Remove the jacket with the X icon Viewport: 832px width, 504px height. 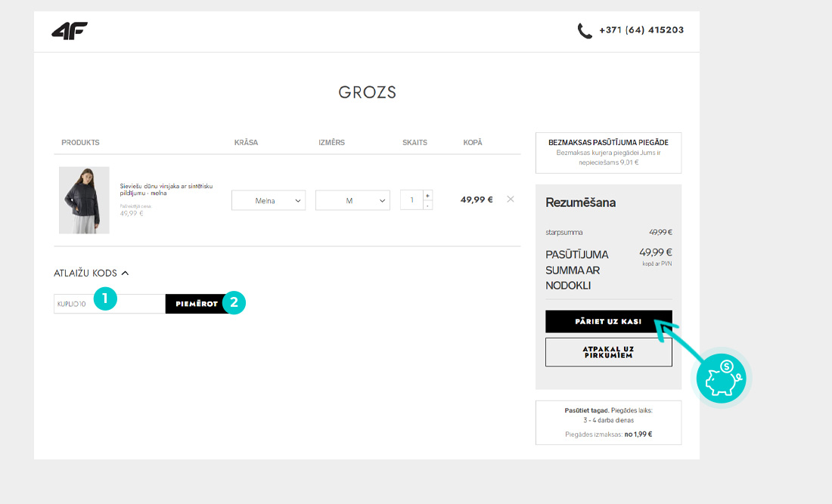pos(510,199)
